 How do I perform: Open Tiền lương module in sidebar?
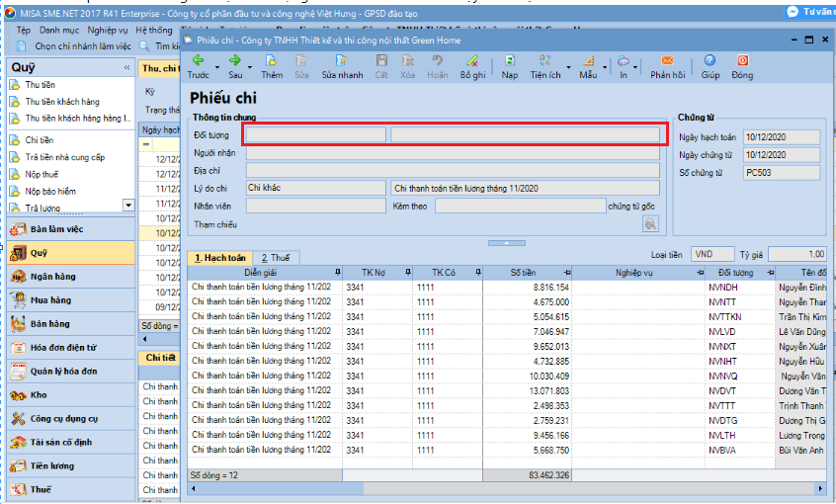(51, 466)
